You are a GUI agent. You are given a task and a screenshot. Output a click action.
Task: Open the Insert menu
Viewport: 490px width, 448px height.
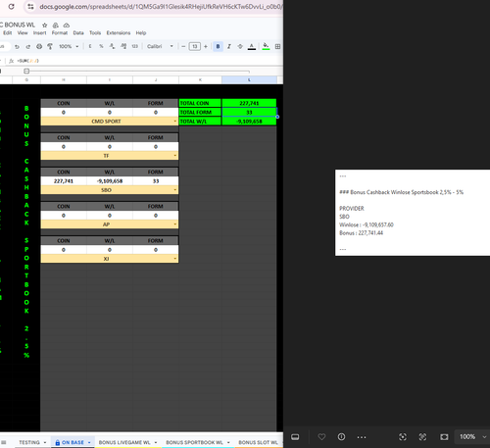pyautogui.click(x=39, y=33)
